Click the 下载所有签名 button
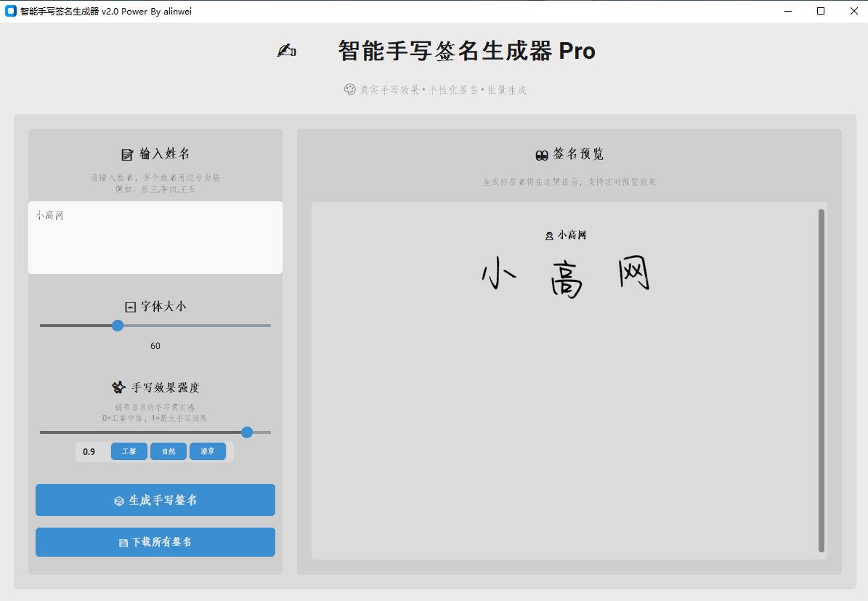This screenshot has width=868, height=601. point(155,542)
